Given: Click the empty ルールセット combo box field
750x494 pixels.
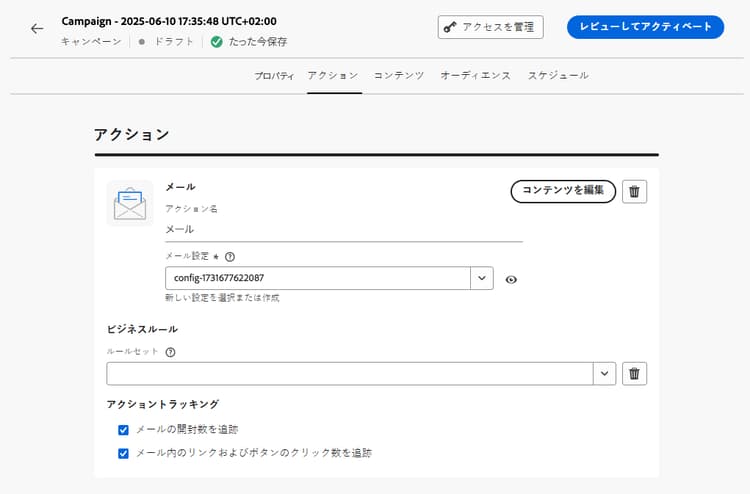Looking at the screenshot, I should [x=361, y=373].
